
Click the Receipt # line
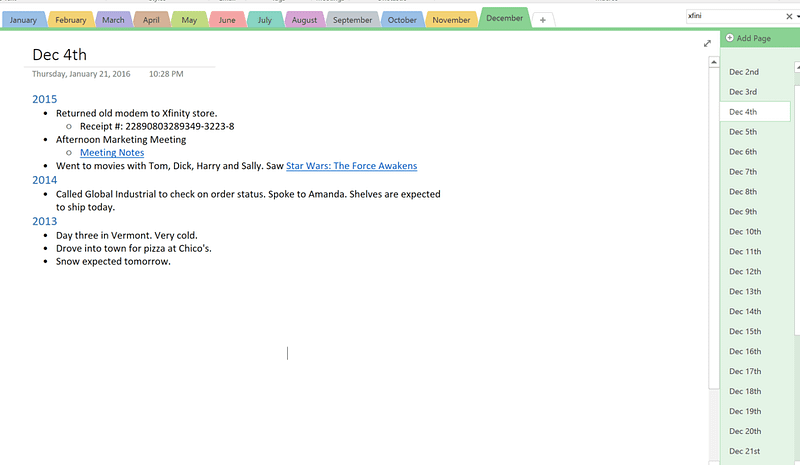(157, 127)
